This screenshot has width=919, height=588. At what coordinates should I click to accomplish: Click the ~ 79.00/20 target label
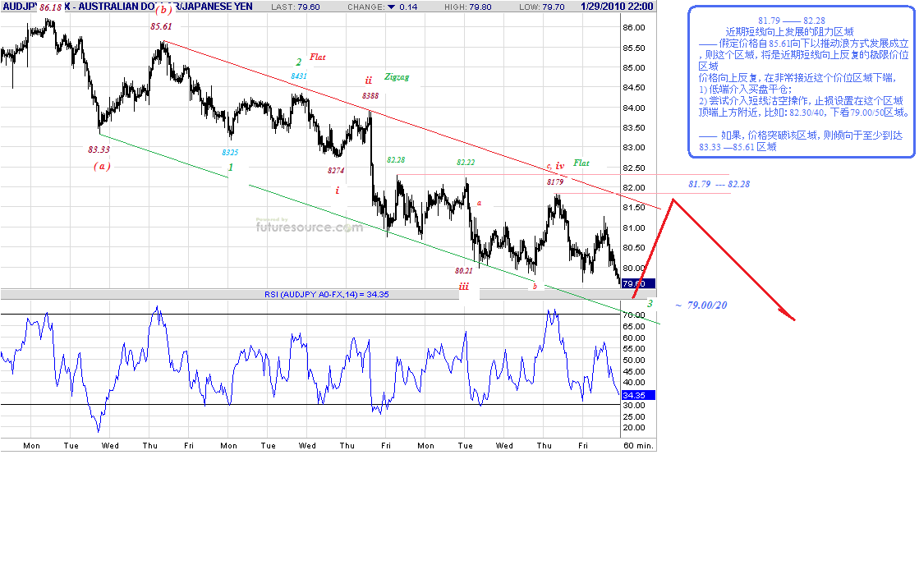point(701,305)
